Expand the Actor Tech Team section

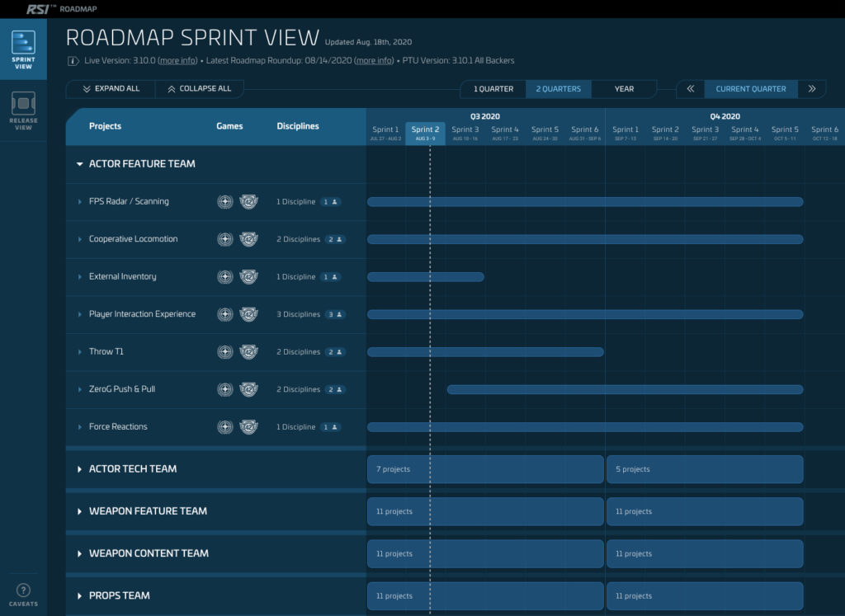79,469
